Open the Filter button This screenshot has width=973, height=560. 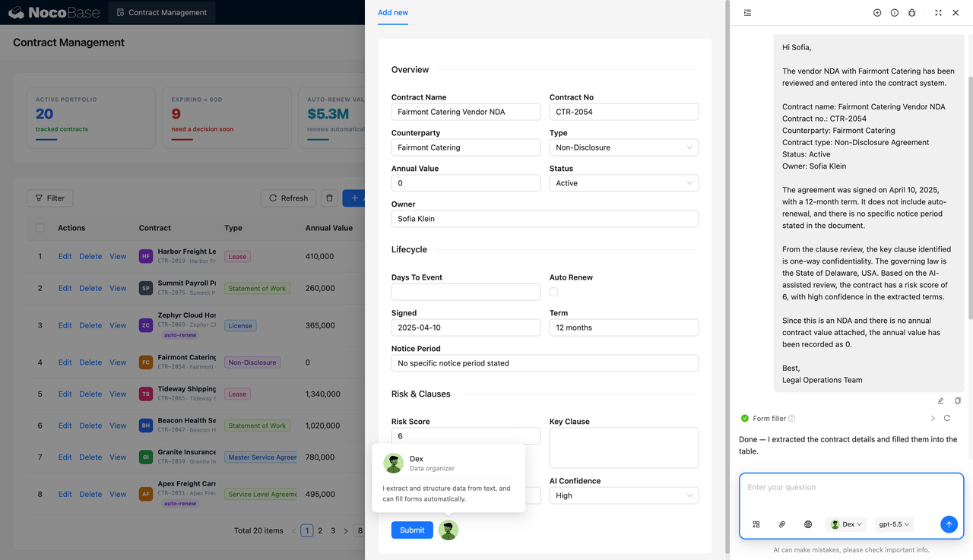[x=50, y=198]
